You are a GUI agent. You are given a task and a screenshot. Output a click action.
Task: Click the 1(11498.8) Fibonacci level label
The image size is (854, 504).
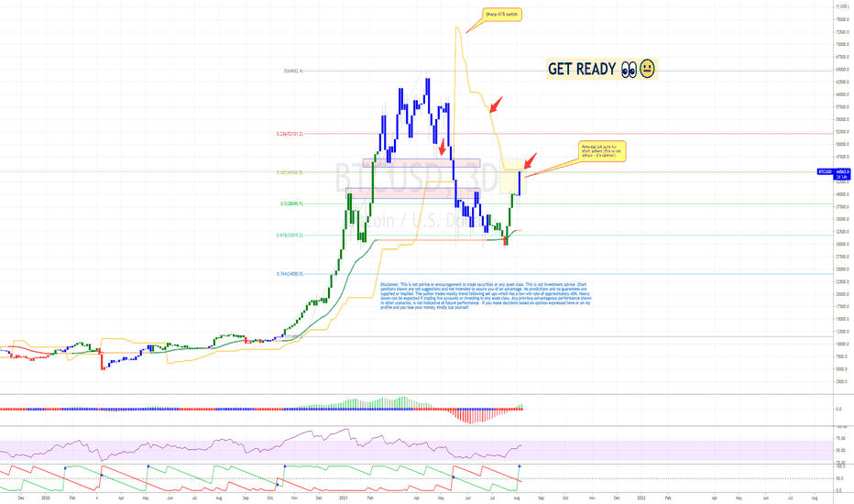[x=293, y=336]
